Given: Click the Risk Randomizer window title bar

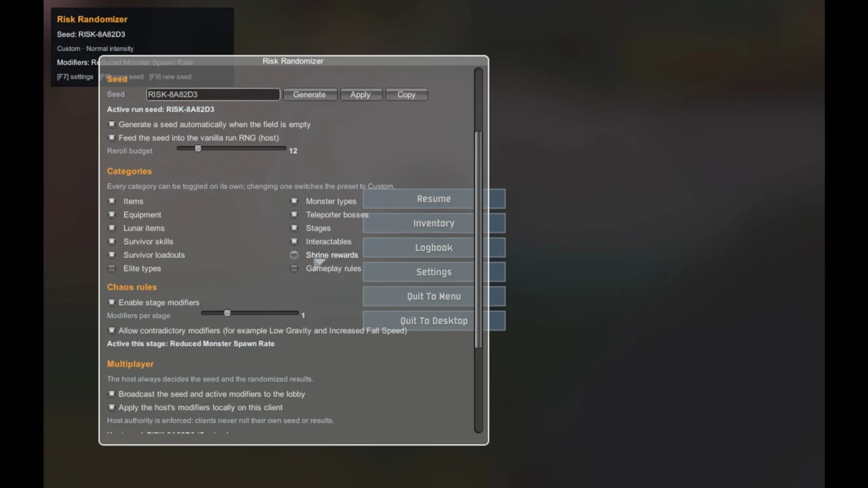Looking at the screenshot, I should click(293, 61).
